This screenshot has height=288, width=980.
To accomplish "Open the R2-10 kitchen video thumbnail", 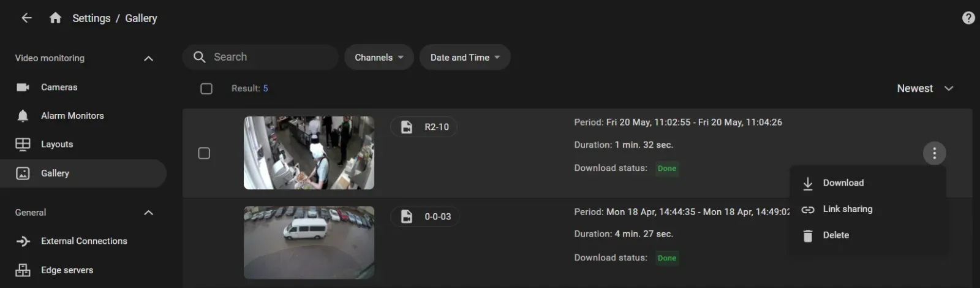I will [309, 153].
